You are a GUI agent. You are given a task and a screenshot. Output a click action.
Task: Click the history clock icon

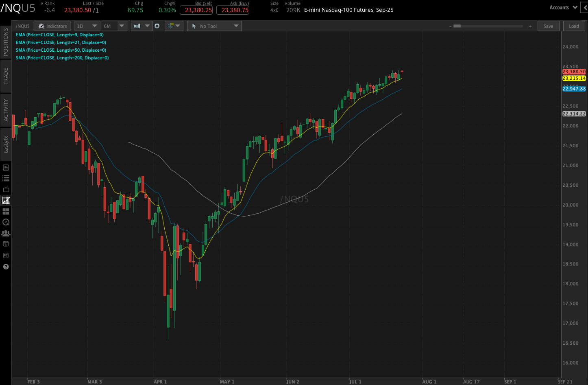pyautogui.click(x=6, y=222)
